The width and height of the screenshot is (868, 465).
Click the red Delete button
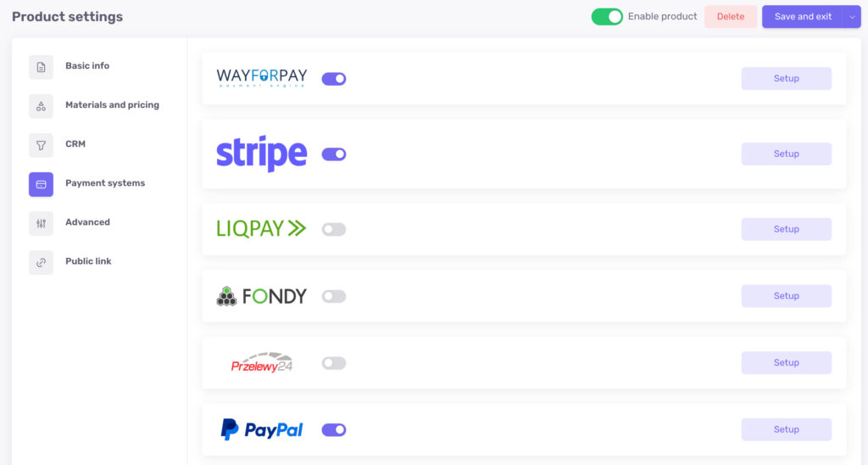click(x=731, y=17)
